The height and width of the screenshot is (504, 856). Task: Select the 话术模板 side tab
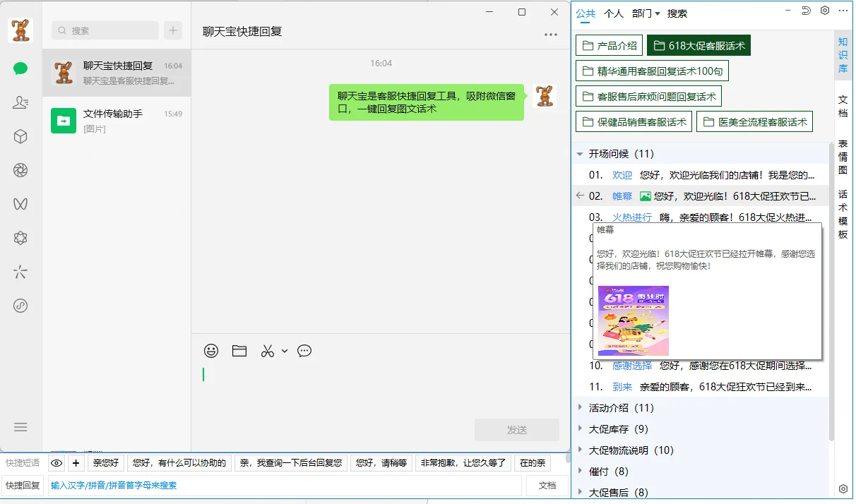tap(843, 215)
